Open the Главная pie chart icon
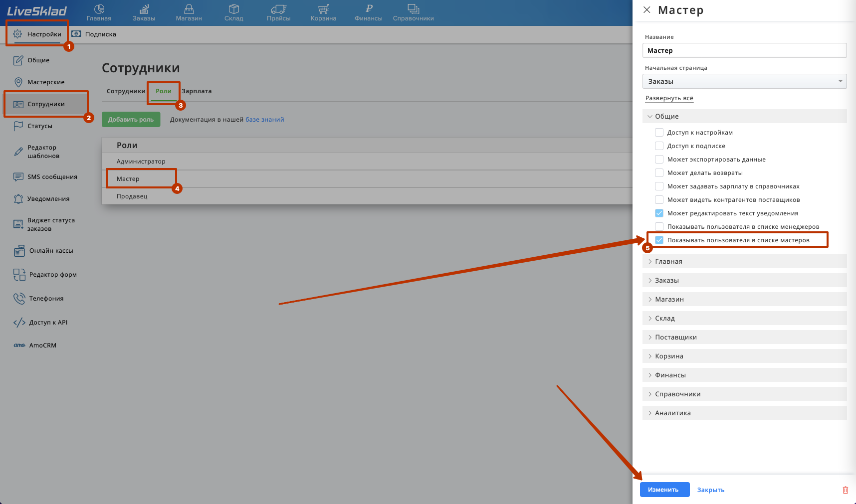The width and height of the screenshot is (856, 504). 99,9
